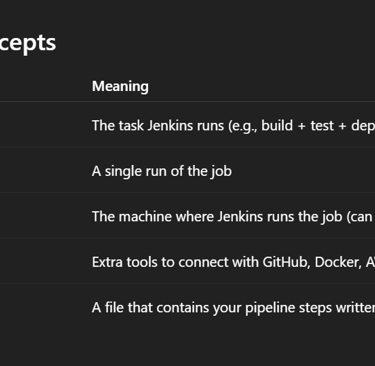Select the 'A single run of the job' cell
Image resolution: width=375 pixels, height=366 pixels.
pos(162,171)
